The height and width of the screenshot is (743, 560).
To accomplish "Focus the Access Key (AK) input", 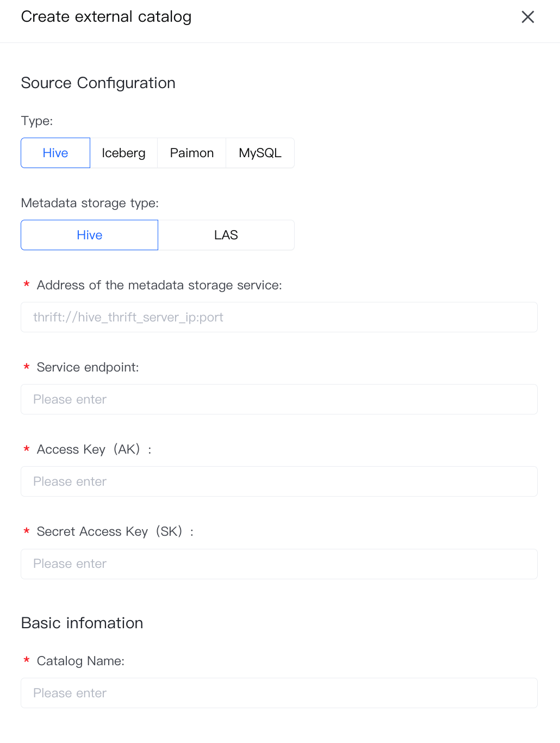I will [279, 481].
